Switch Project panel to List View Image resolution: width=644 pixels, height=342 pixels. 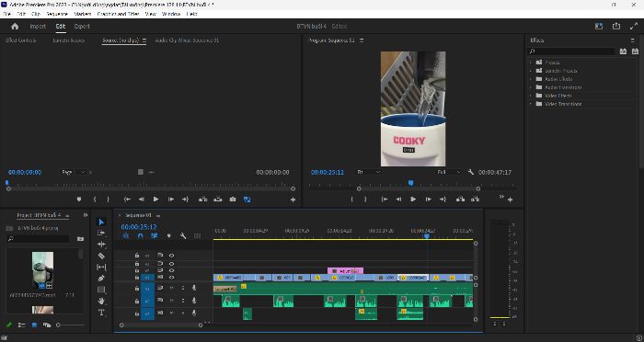[x=21, y=325]
